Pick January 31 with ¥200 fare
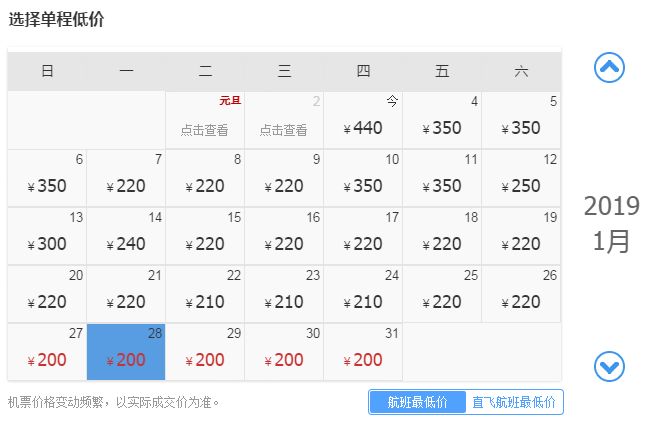This screenshot has height=429, width=662. (363, 359)
